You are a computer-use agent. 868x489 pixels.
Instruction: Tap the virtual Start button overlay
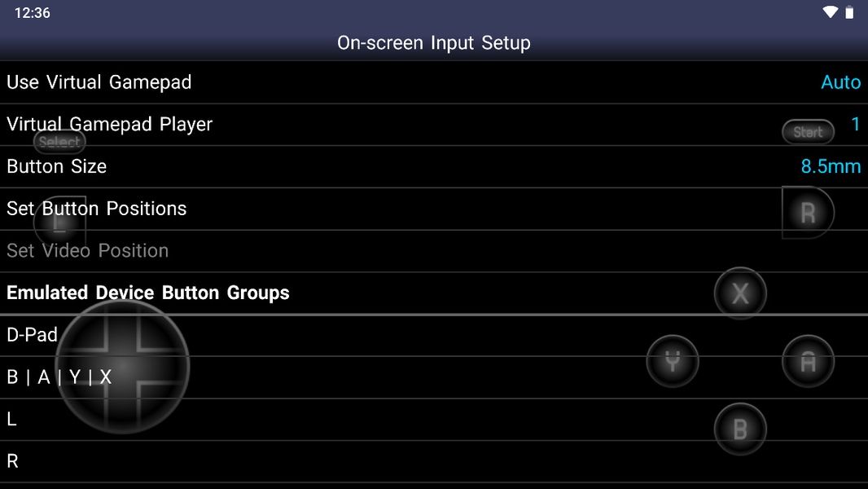click(808, 132)
